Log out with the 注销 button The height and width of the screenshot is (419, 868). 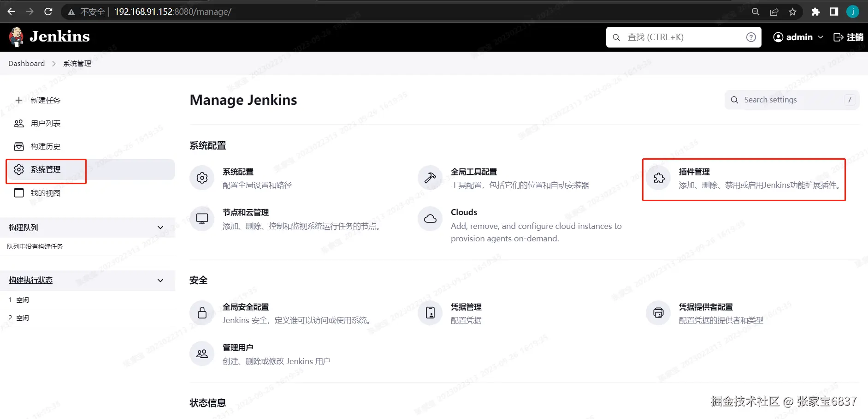click(849, 37)
